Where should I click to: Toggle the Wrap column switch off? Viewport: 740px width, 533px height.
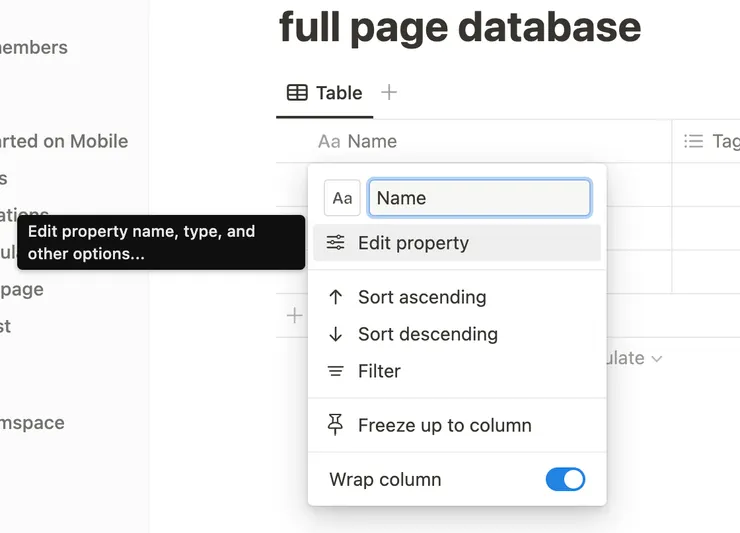click(565, 479)
